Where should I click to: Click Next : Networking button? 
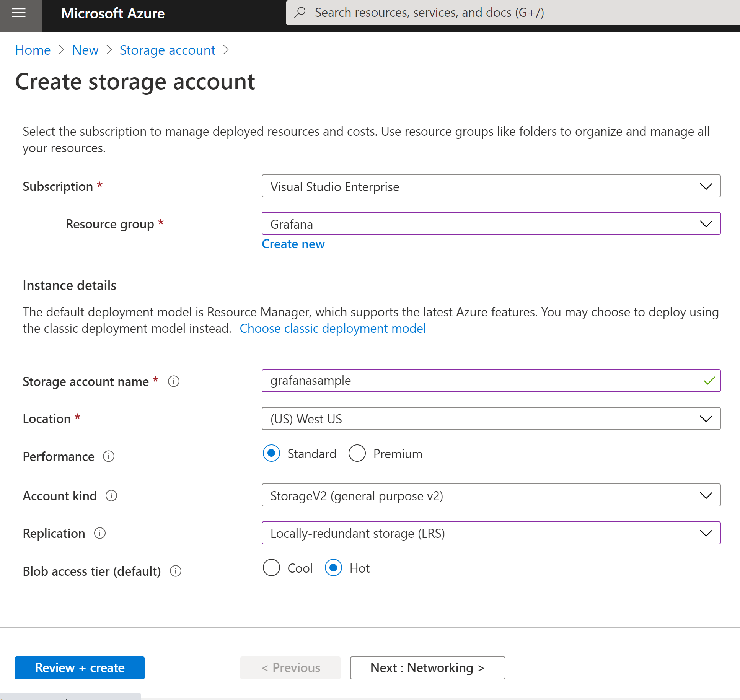tap(427, 668)
